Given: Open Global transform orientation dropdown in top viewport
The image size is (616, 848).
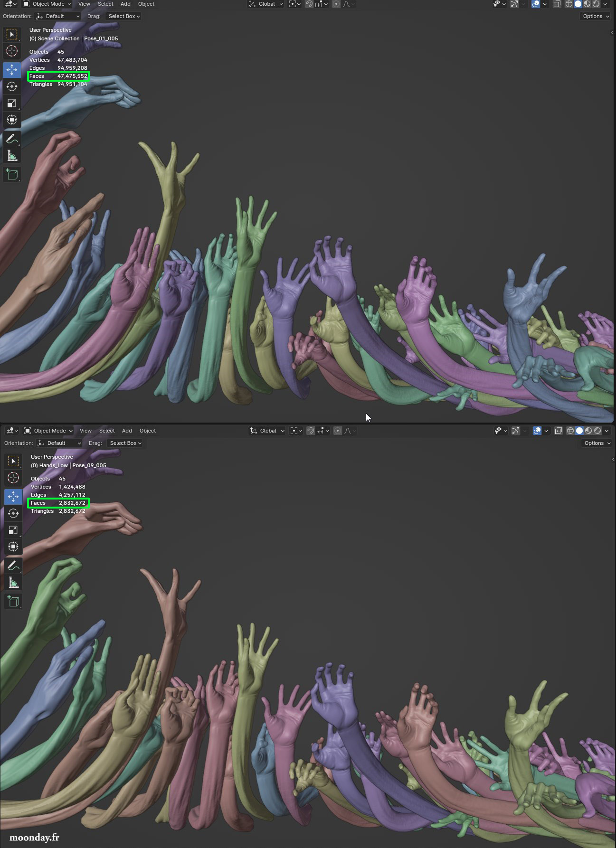Looking at the screenshot, I should click(x=266, y=4).
